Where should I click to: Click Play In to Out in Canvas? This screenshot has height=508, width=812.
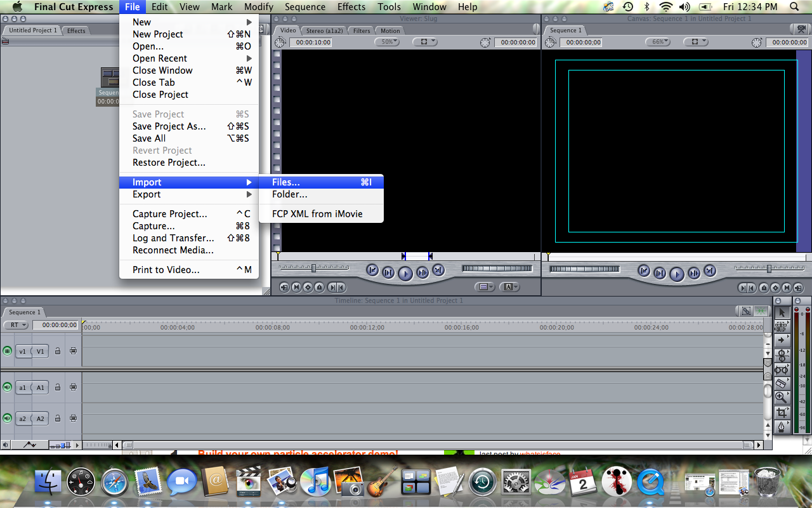tap(660, 273)
